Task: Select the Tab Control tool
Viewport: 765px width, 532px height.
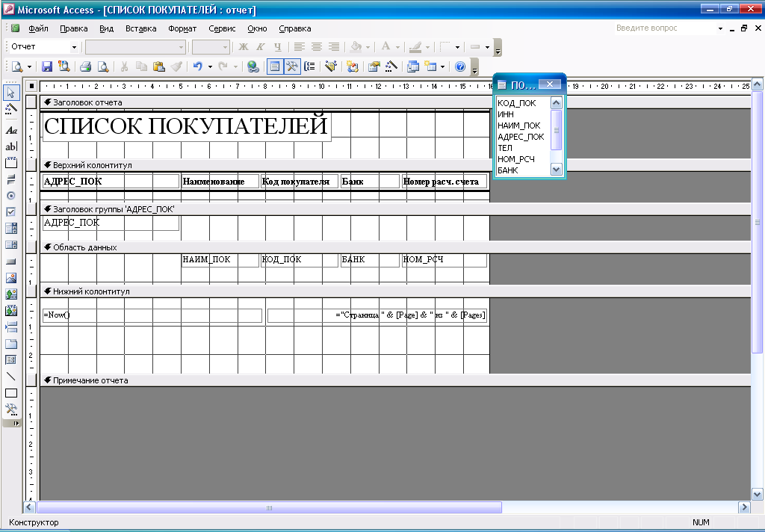Action: pos(10,344)
